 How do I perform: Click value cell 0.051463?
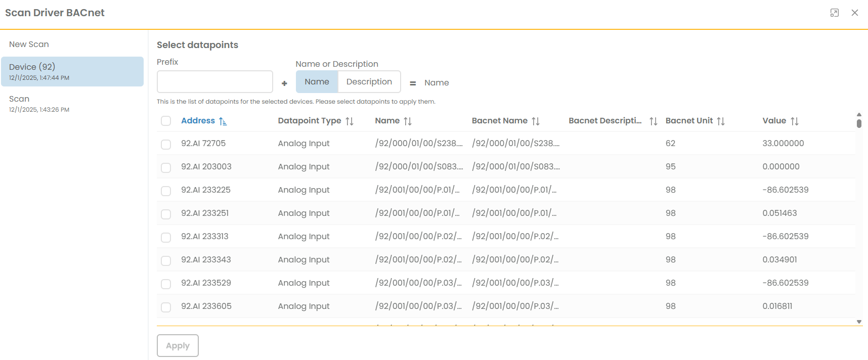pos(779,213)
